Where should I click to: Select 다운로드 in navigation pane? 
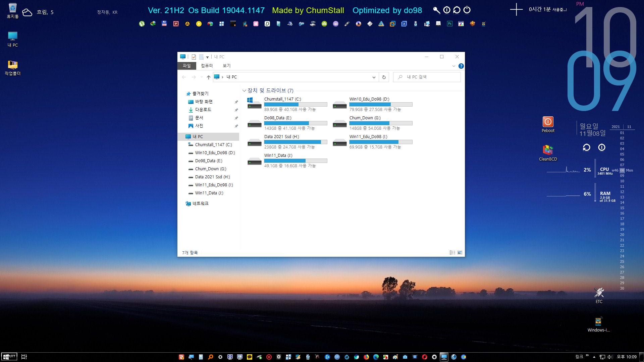[x=203, y=110]
